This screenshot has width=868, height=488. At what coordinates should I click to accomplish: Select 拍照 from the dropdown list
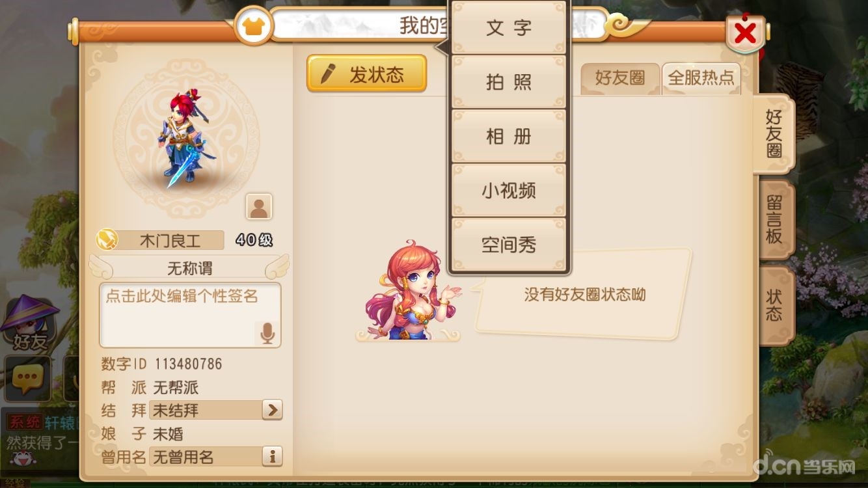tap(509, 82)
